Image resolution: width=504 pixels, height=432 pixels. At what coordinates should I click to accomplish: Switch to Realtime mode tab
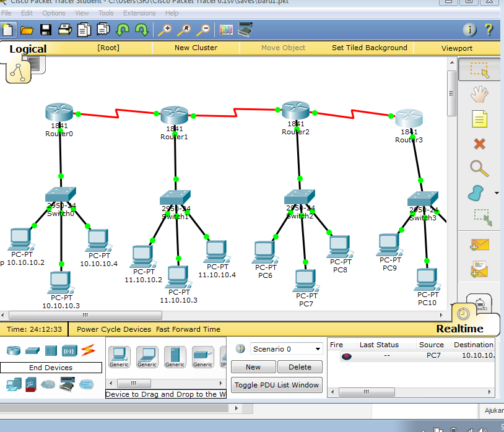pos(459,329)
